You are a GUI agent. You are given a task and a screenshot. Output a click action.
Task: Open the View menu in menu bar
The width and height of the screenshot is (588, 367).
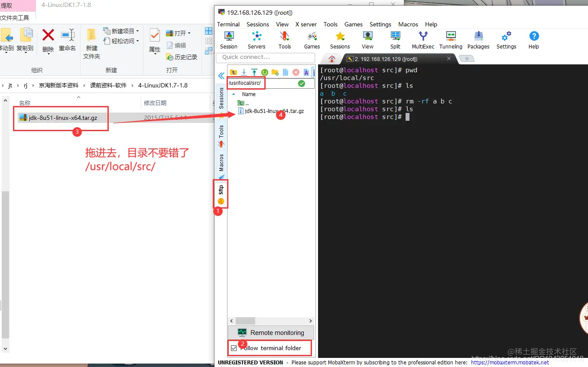pyautogui.click(x=283, y=24)
